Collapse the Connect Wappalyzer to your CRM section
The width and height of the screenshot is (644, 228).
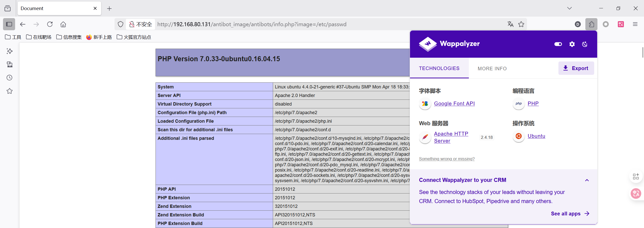click(587, 180)
